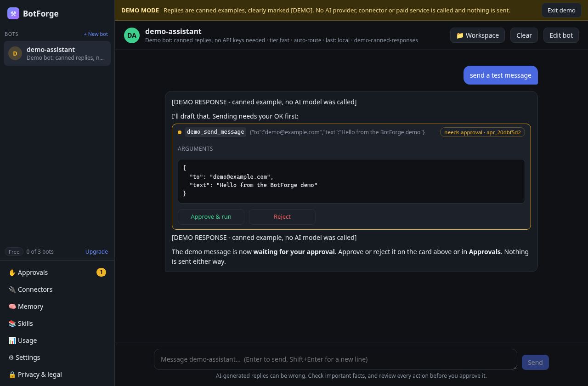
Task: Exit demo mode
Action: coord(561,10)
